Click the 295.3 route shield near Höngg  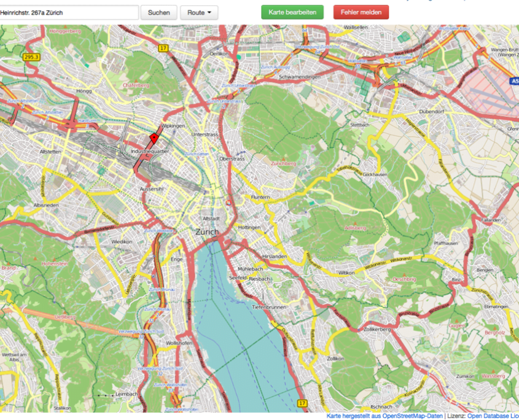[x=31, y=56]
